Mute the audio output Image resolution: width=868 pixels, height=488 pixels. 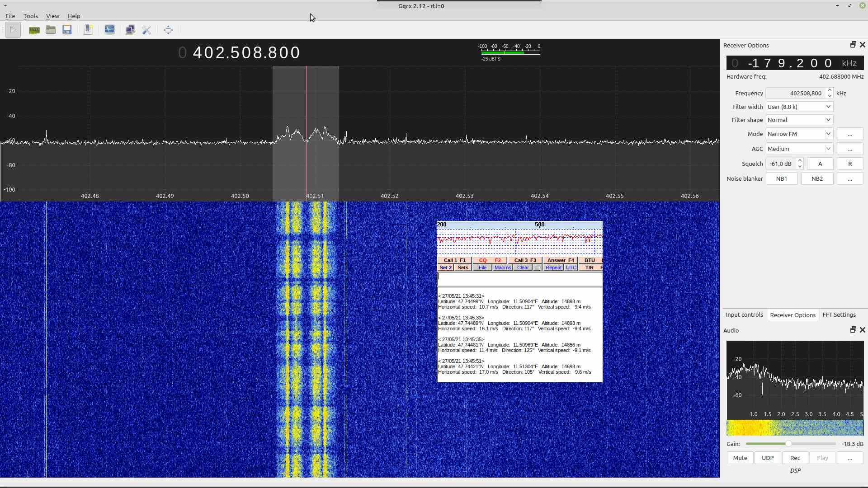pos(740,458)
